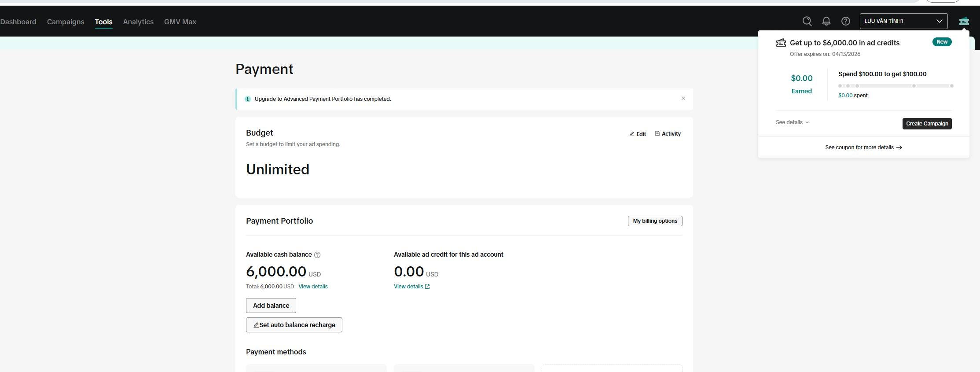Click Set auto balance recharge

pyautogui.click(x=294, y=325)
